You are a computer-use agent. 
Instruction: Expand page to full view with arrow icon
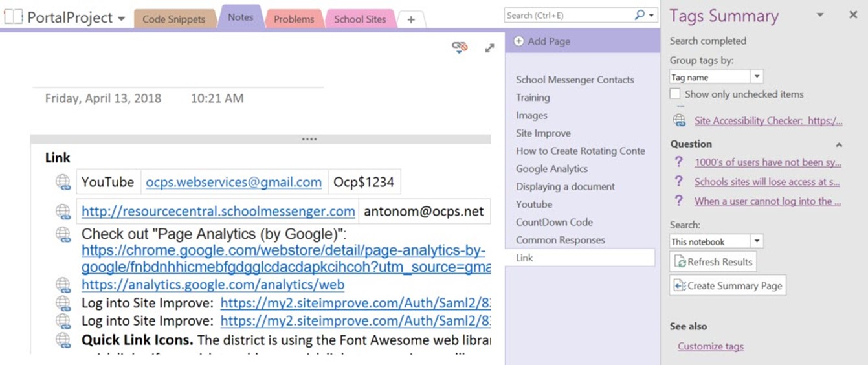pyautogui.click(x=489, y=48)
